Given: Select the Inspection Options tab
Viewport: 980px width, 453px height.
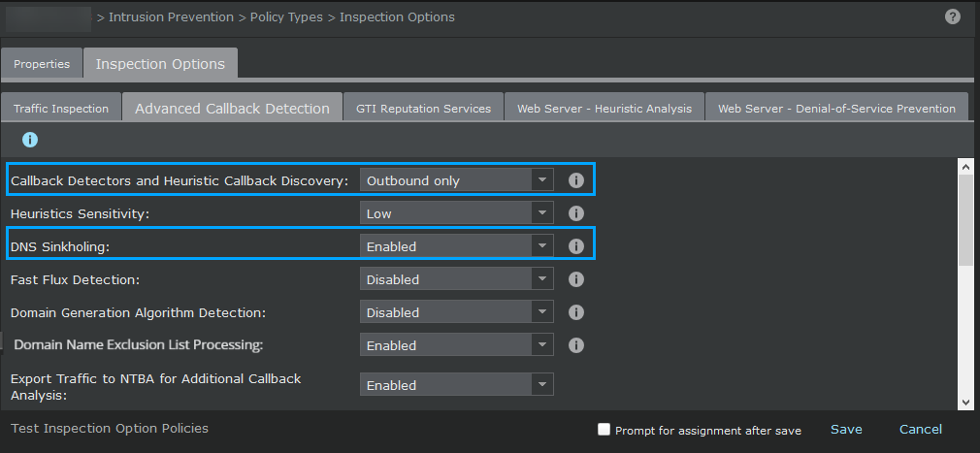Looking at the screenshot, I should pos(161,63).
